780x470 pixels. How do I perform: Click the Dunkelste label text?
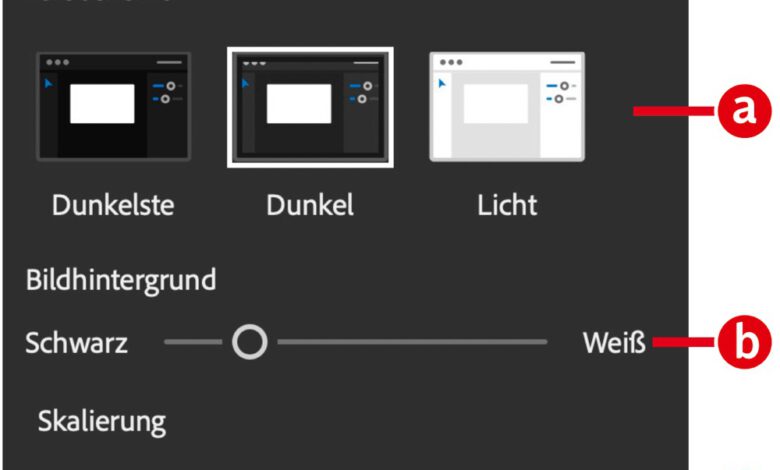pos(113,205)
